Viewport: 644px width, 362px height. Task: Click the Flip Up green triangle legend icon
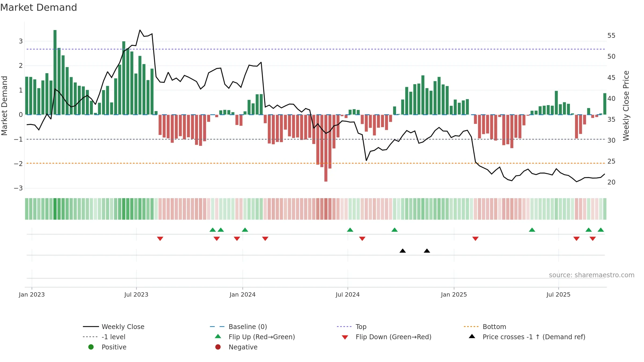coord(218,336)
